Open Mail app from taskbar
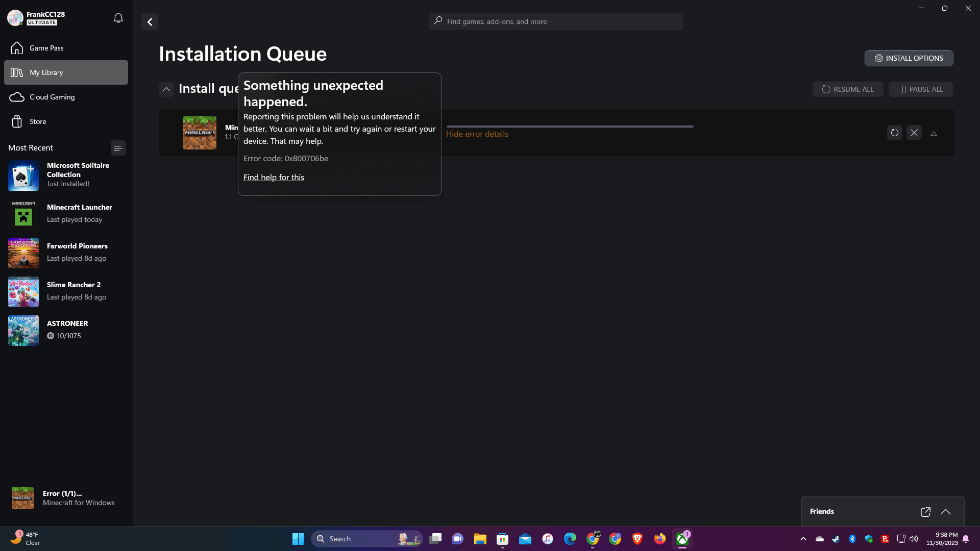 (x=525, y=539)
